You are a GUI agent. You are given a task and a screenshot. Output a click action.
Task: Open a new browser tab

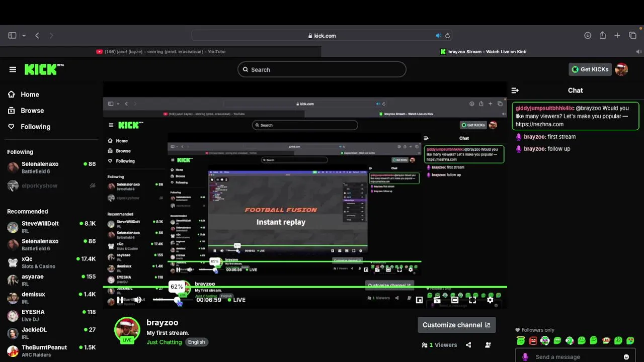[617, 36]
